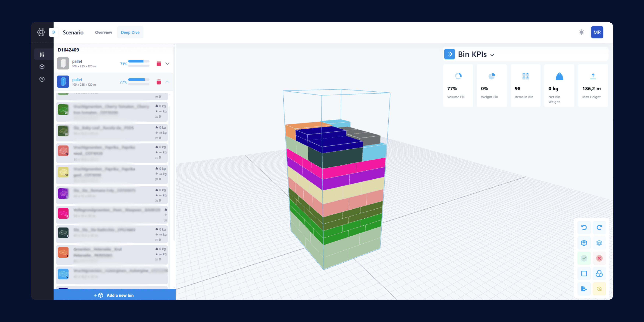Expand the first pallet at 71%
This screenshot has height=322, width=644.
pyautogui.click(x=167, y=63)
